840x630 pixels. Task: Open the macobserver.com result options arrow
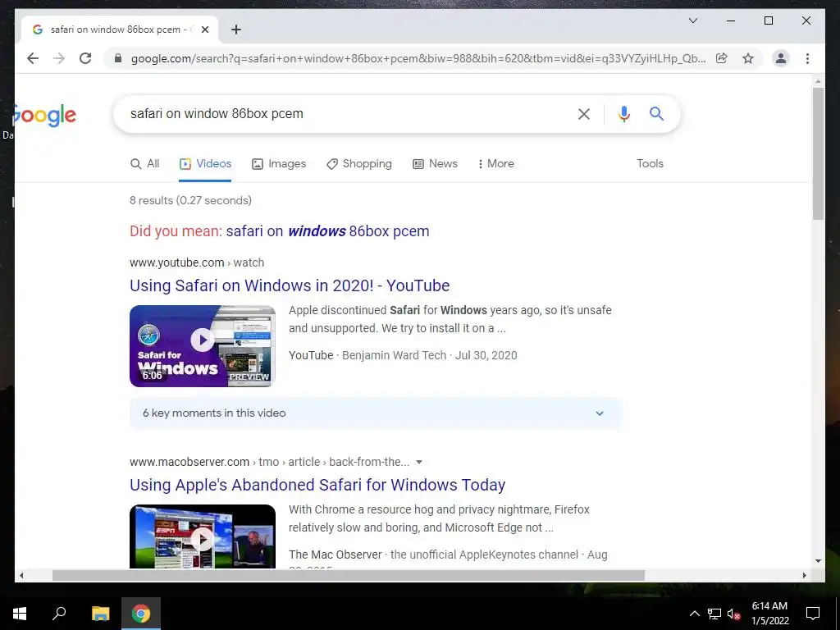[x=419, y=462]
